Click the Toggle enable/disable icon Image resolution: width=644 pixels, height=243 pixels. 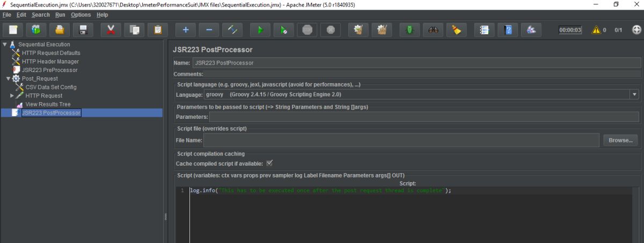click(233, 30)
